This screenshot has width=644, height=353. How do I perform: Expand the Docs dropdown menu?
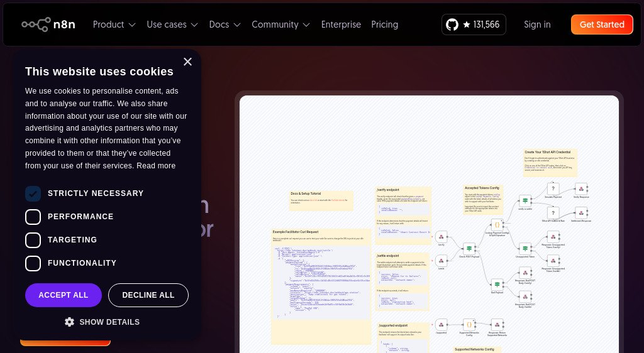225,24
